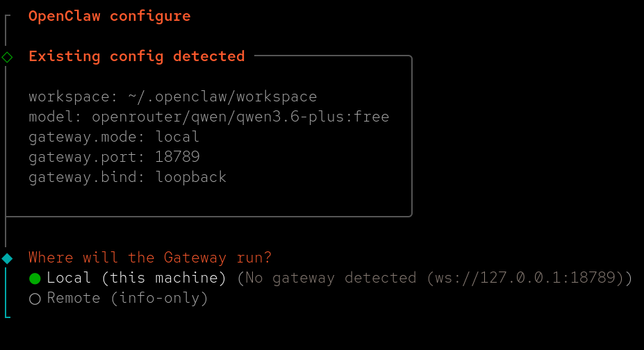644x350 pixels.
Task: Click the "OpenClaw configure" title
Action: 109,16
